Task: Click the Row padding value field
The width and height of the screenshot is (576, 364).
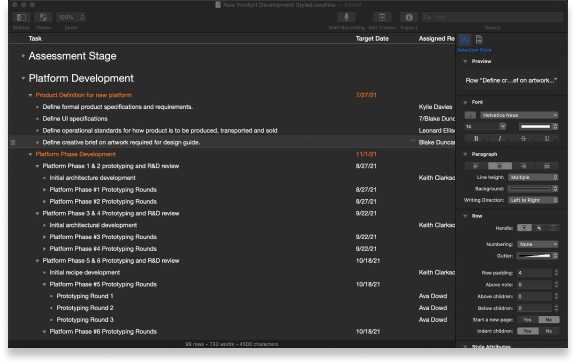Action: (534, 273)
